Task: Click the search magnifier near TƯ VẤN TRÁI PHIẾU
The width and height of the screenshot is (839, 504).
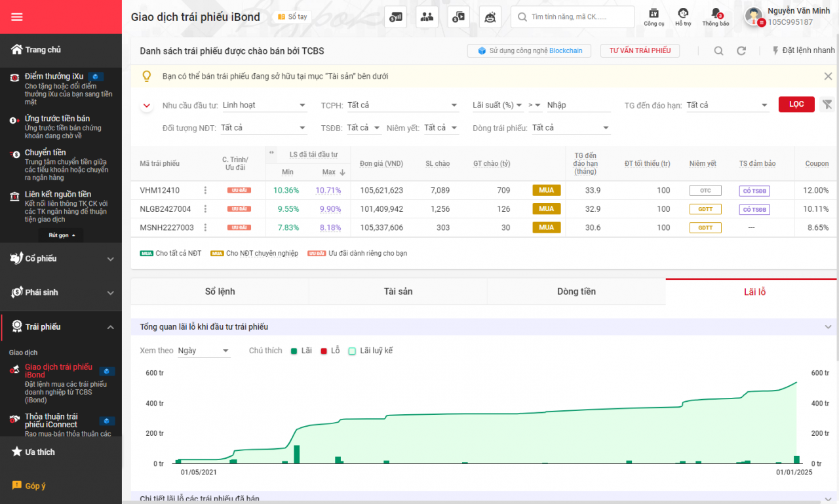Action: pos(718,50)
